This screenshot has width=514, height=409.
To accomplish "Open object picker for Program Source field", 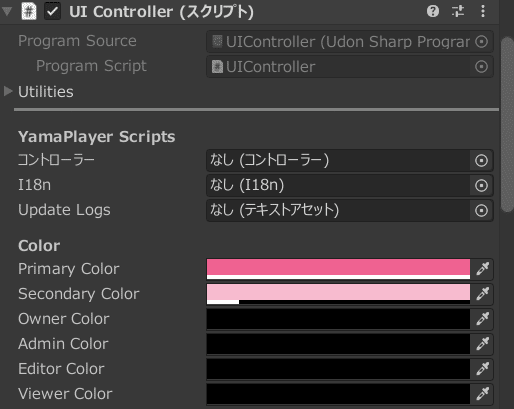I will click(x=481, y=42).
